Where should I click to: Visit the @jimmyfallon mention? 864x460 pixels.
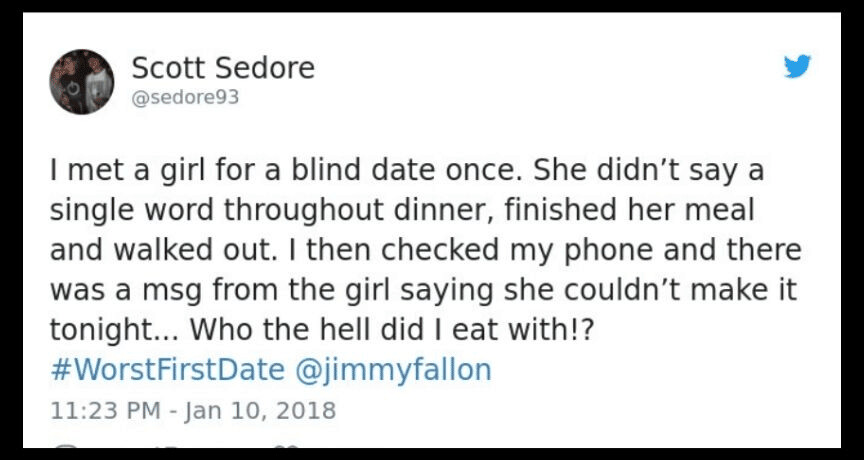tap(393, 369)
